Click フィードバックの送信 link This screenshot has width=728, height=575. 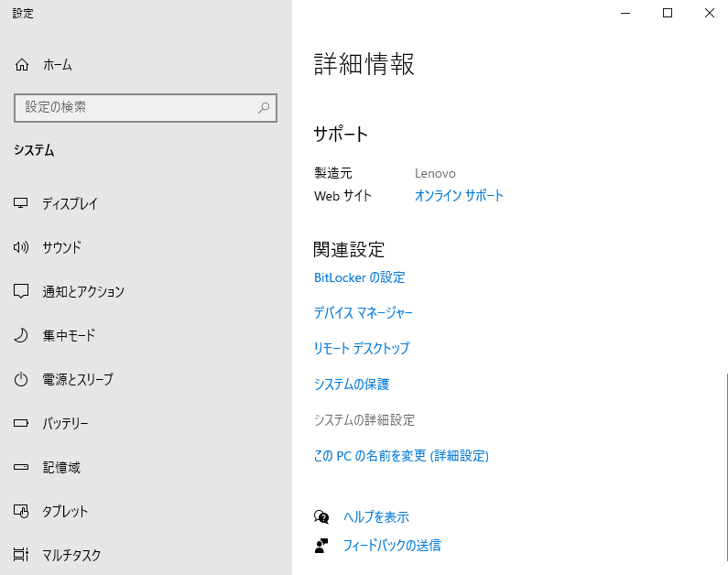(392, 546)
